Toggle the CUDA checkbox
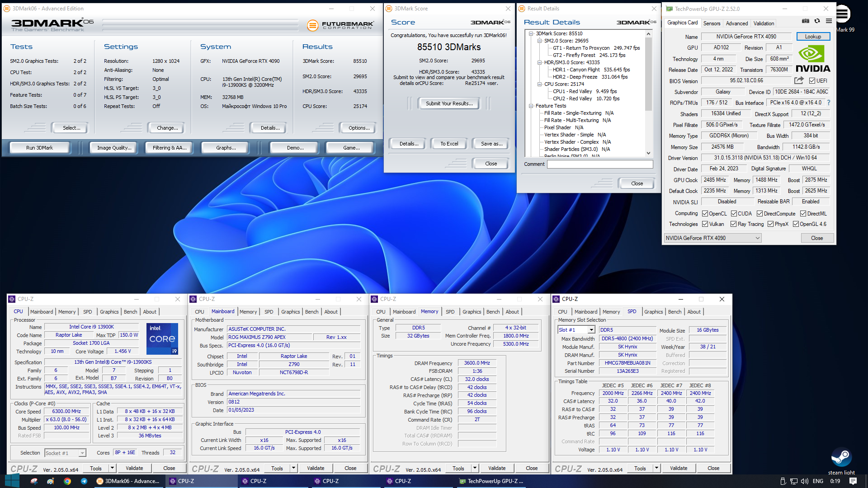Viewport: 868px width, 488px height. coord(734,214)
